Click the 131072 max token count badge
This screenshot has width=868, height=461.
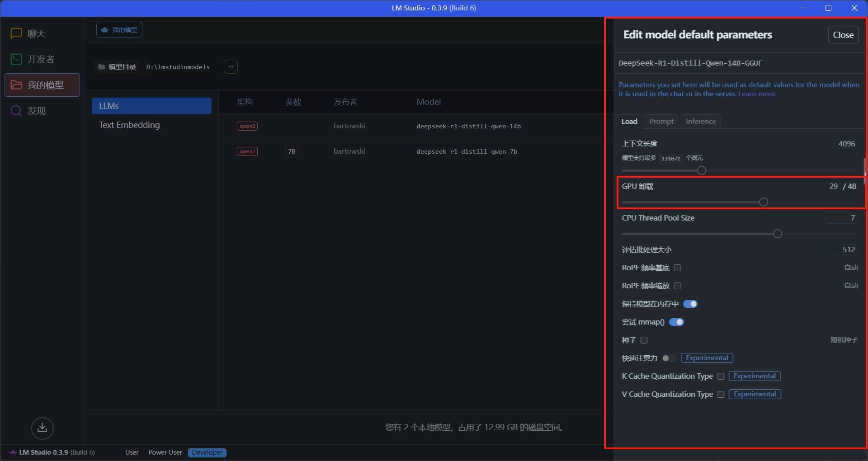[670, 158]
